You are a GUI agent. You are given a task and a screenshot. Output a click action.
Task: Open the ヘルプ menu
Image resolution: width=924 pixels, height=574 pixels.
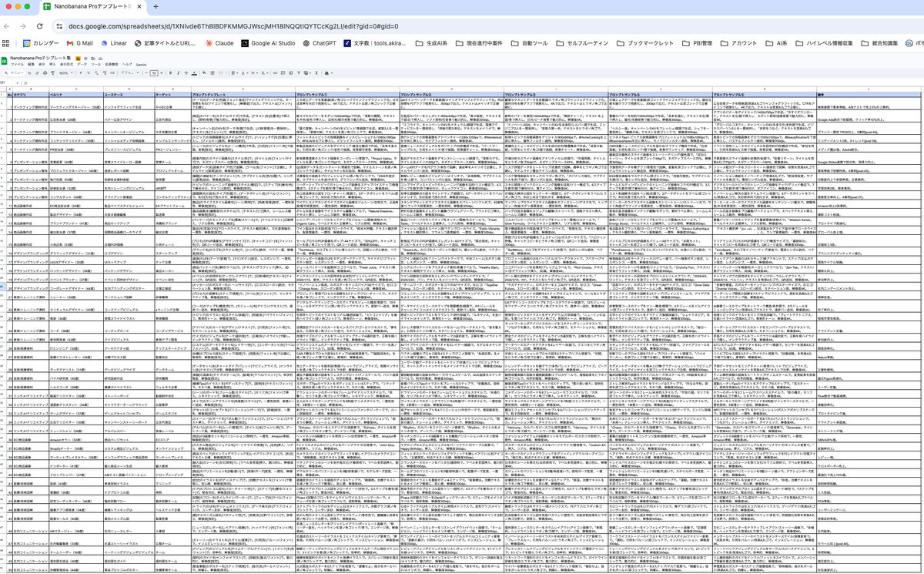click(127, 65)
